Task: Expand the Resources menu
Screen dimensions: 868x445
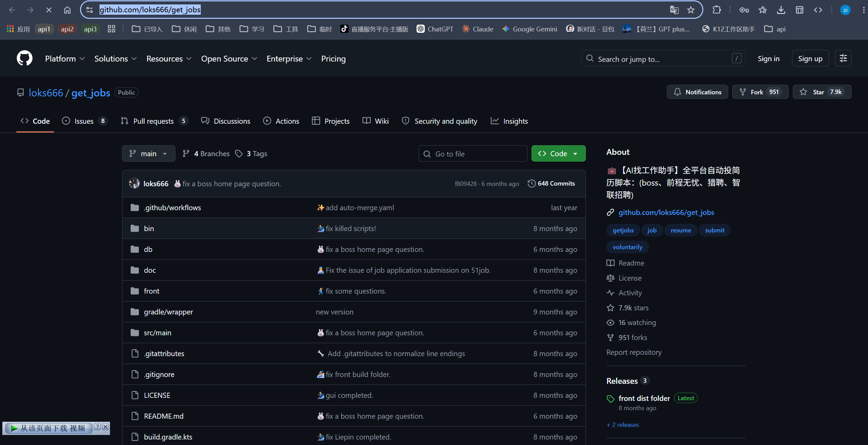Action: click(169, 59)
